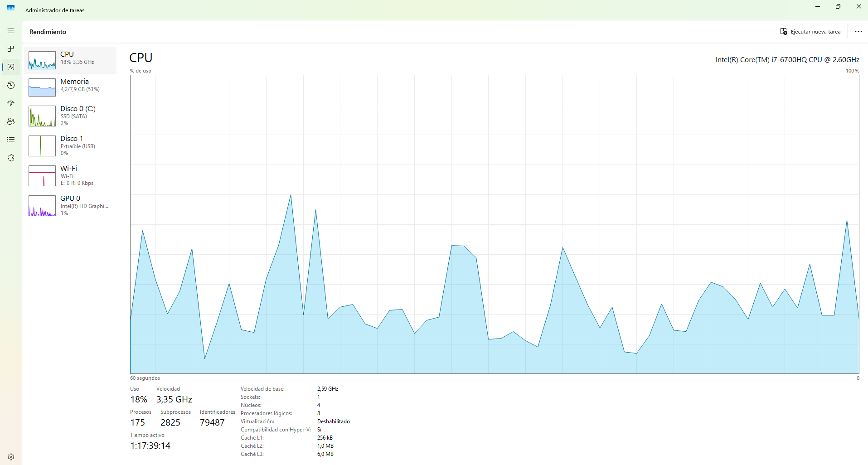Screen dimensions: 868x465
Task: Open the Servicios puzzle icon
Action: [11, 158]
